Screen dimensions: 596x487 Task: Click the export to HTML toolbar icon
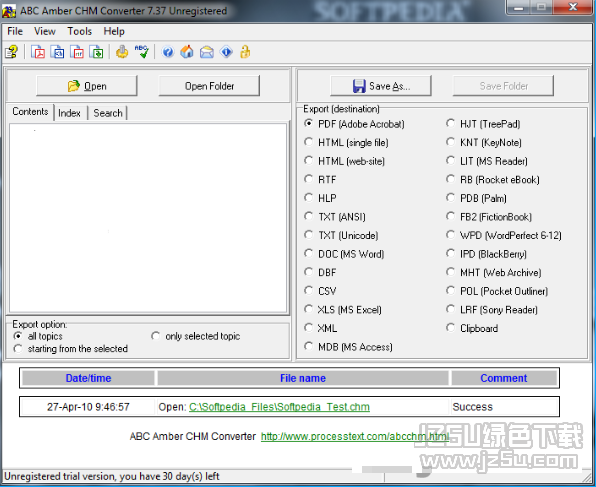pos(57,52)
